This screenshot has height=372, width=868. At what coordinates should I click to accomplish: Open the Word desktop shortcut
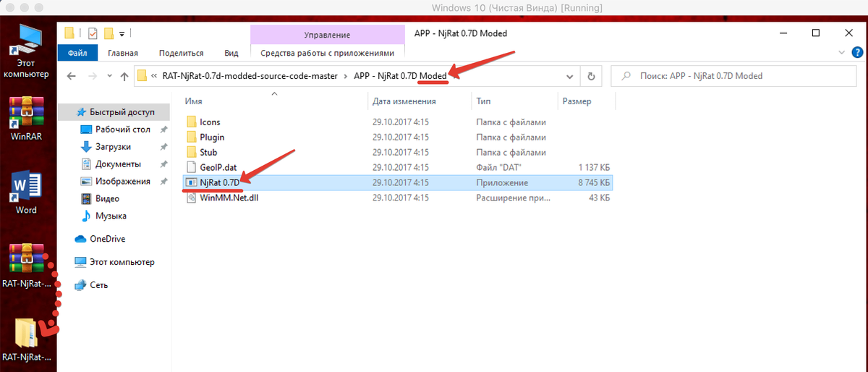coord(26,194)
